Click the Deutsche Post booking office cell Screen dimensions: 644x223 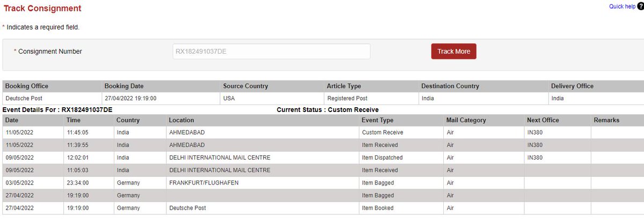pos(52,99)
